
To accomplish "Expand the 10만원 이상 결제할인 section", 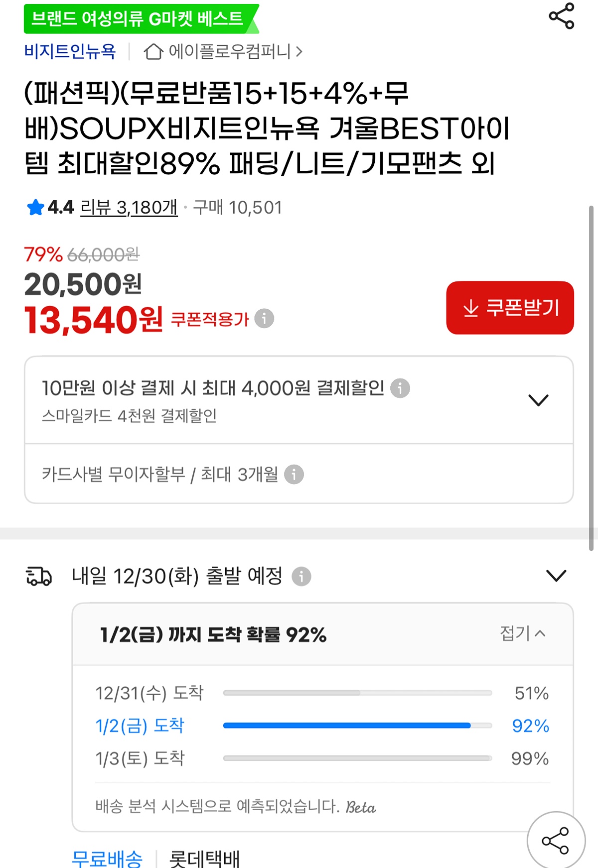I will coord(538,400).
